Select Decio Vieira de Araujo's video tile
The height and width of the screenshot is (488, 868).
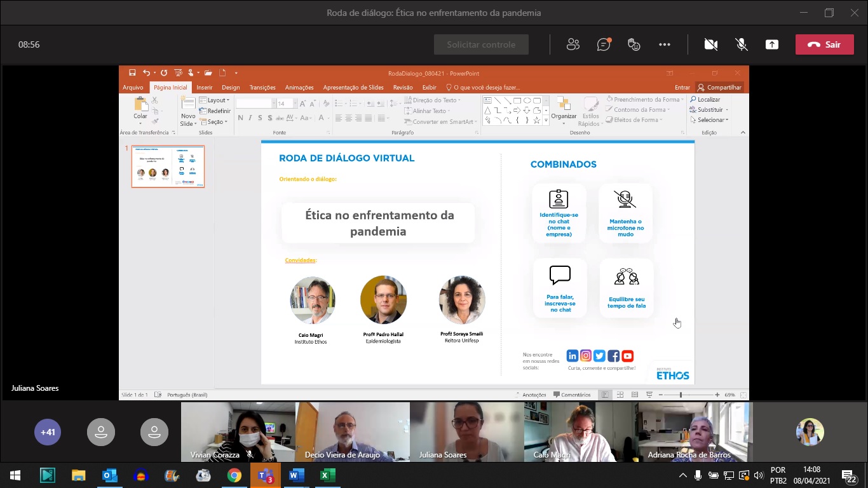[353, 431]
